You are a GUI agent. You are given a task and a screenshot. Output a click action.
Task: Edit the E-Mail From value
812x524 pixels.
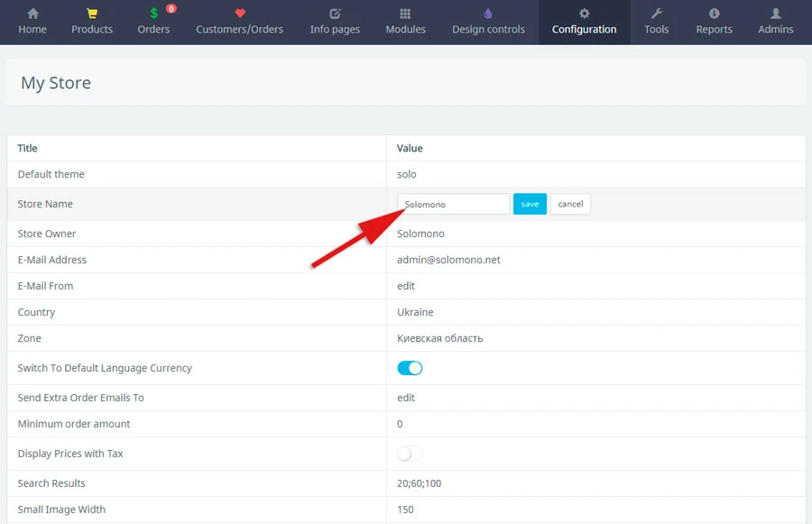tap(406, 286)
